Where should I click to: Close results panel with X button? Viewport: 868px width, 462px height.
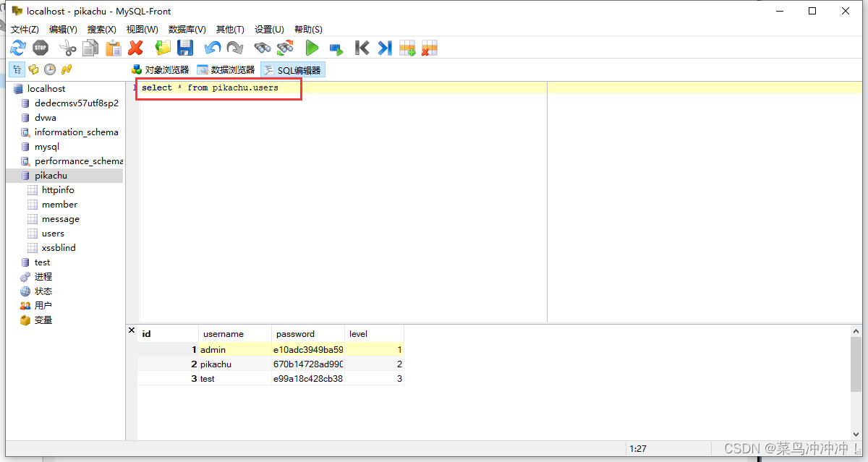[131, 330]
